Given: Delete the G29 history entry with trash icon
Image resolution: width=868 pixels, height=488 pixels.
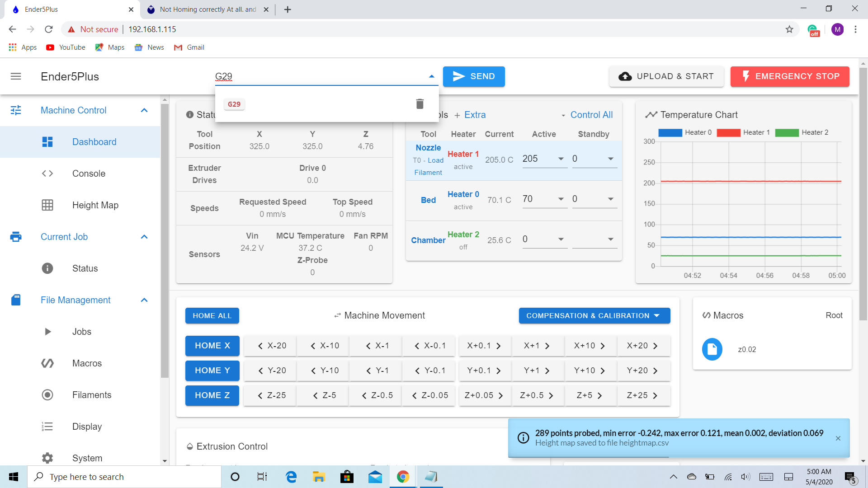Looking at the screenshot, I should click(x=420, y=104).
